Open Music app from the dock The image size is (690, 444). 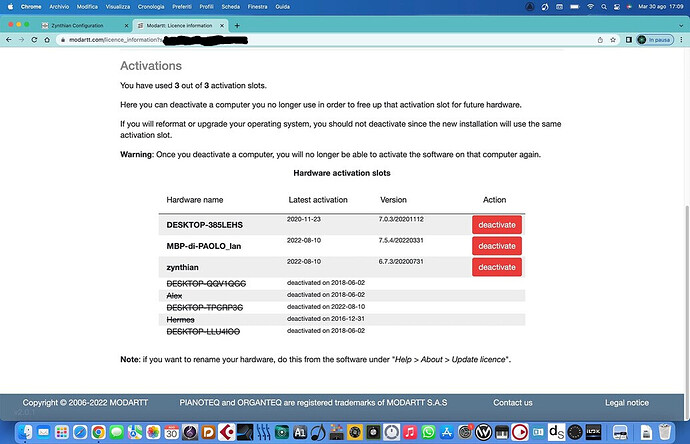[x=410, y=433]
